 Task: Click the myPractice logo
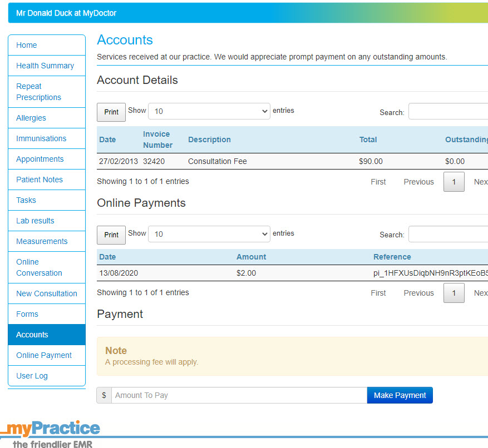click(51, 434)
